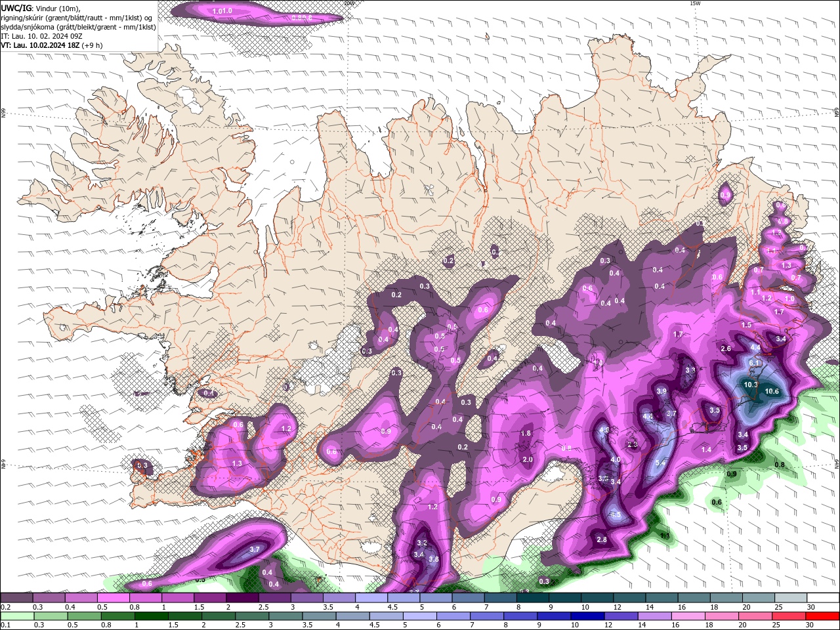
Task: Click the 0.2 label in the snow legend
Action: pos(6,607)
